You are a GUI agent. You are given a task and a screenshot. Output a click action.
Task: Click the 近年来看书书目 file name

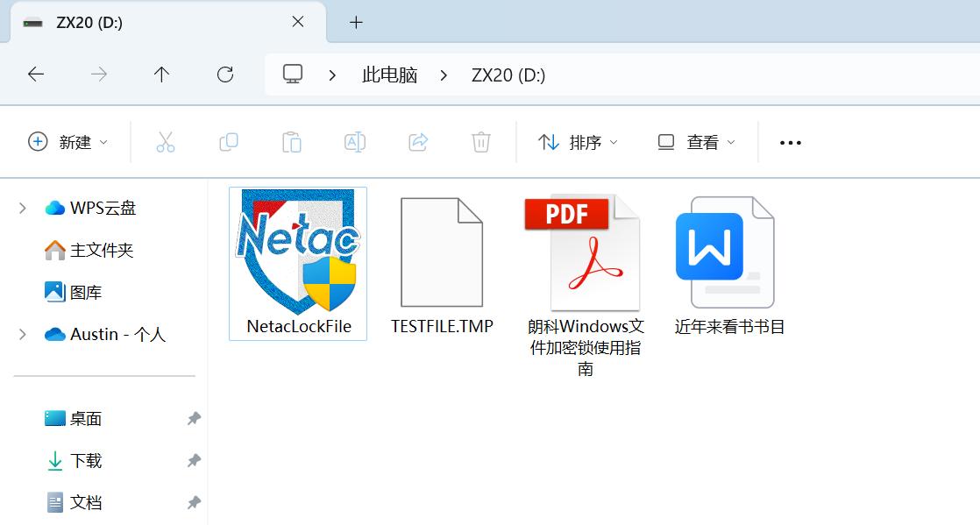729,327
